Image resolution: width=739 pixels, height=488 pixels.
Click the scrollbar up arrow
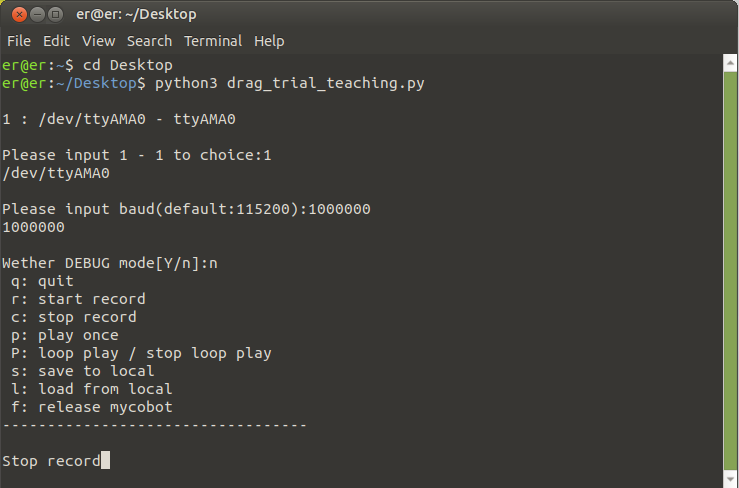[x=730, y=62]
